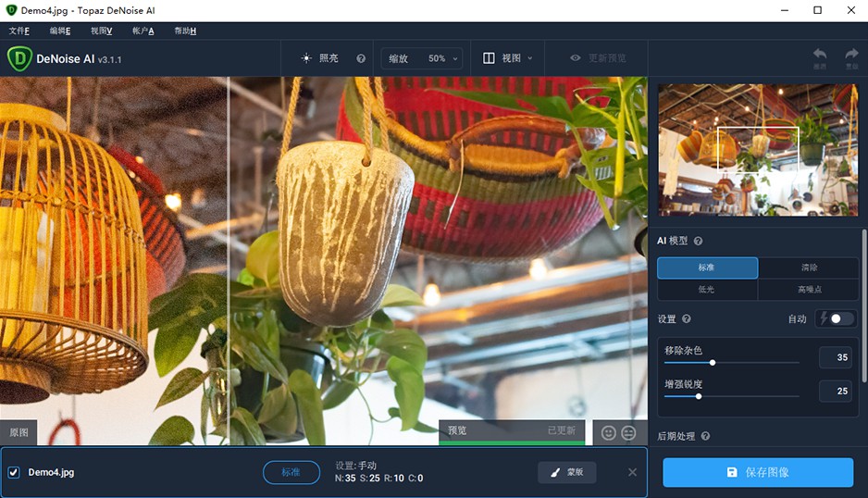Click the 增强锐度 slider handle
Screen dimensions: 868x498
click(x=699, y=396)
